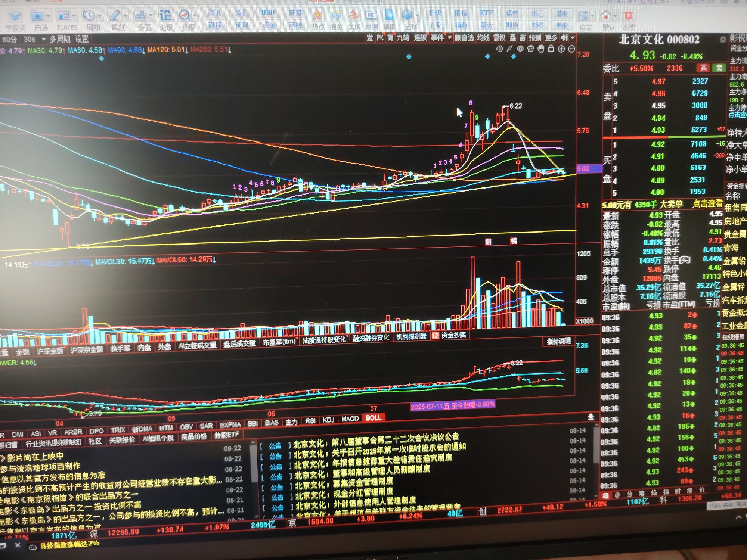
Task: Expand the 画线 dropdown arrow
Action: (x=125, y=16)
